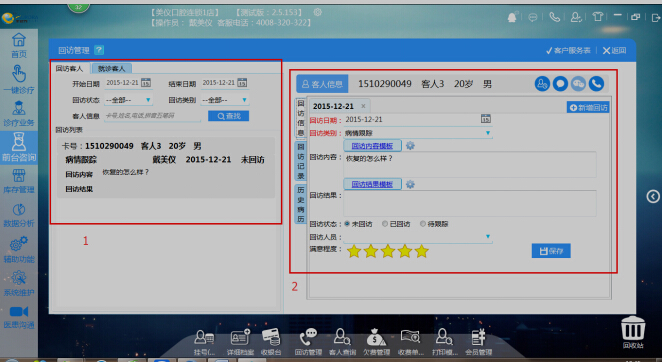Viewport: 662px width, 362px height.
Task: Open the 回访人员 dropdown
Action: tap(418, 237)
